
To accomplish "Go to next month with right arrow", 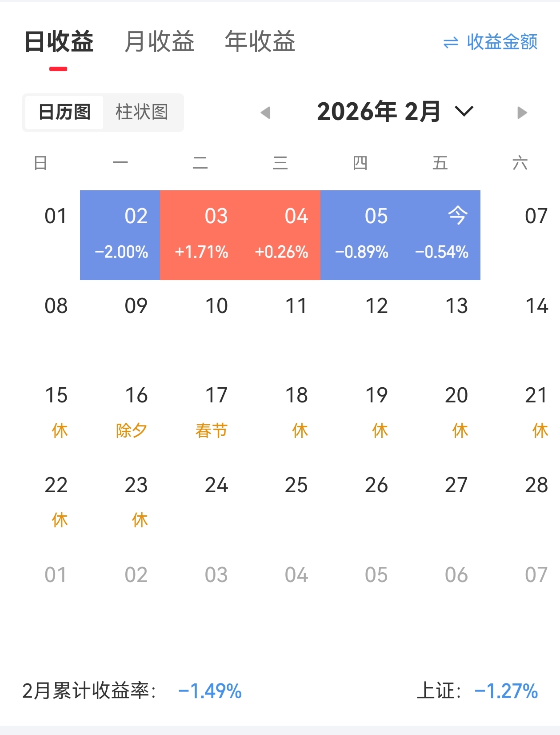I will 522,112.
